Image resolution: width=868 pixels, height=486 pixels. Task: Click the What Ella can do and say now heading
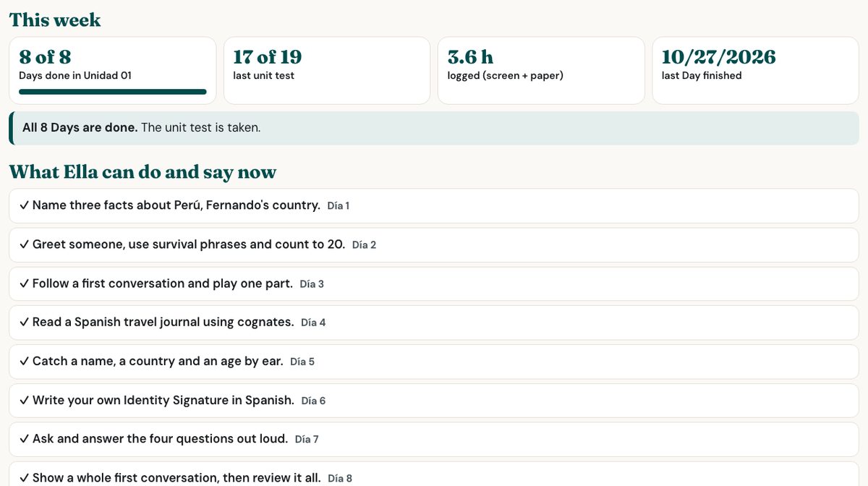point(142,172)
